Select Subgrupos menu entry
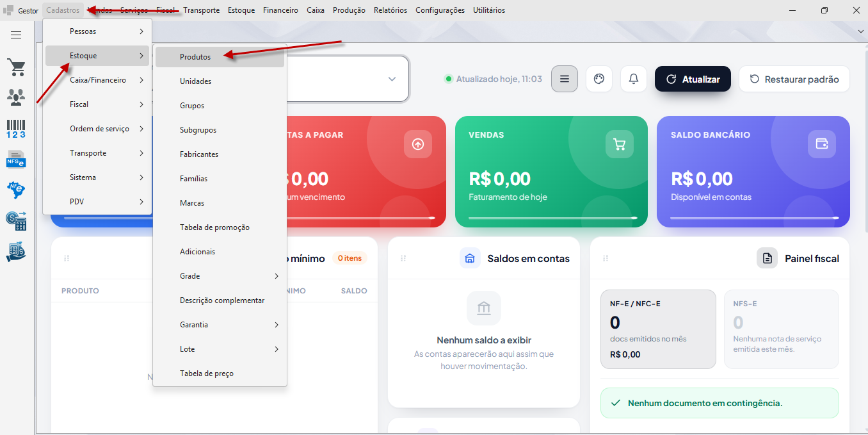This screenshot has height=435, width=868. 220,130
